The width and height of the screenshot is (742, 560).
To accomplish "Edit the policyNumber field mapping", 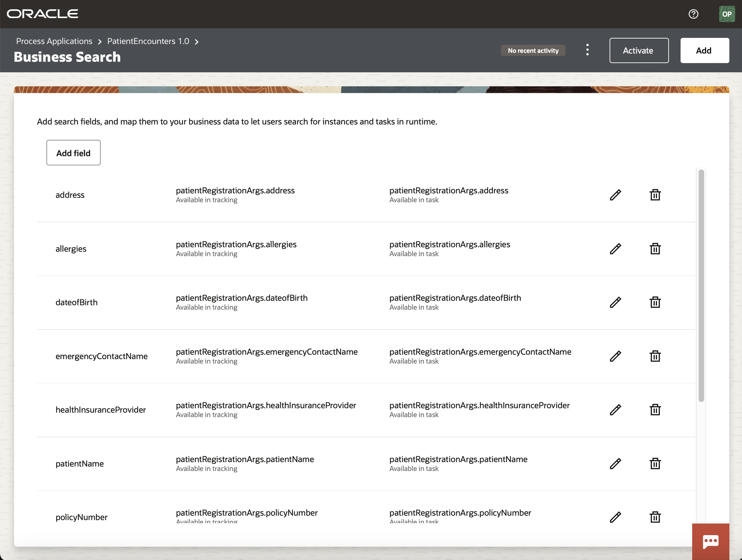I will point(615,516).
